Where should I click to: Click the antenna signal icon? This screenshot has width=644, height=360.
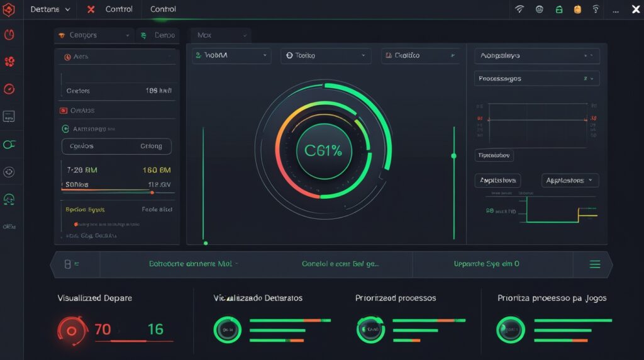pyautogui.click(x=596, y=9)
